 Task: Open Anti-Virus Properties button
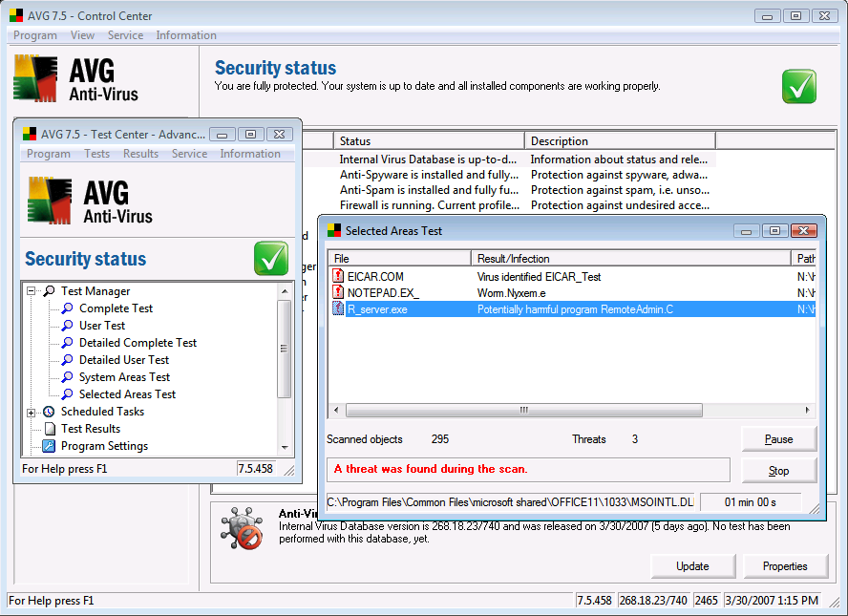click(785, 565)
